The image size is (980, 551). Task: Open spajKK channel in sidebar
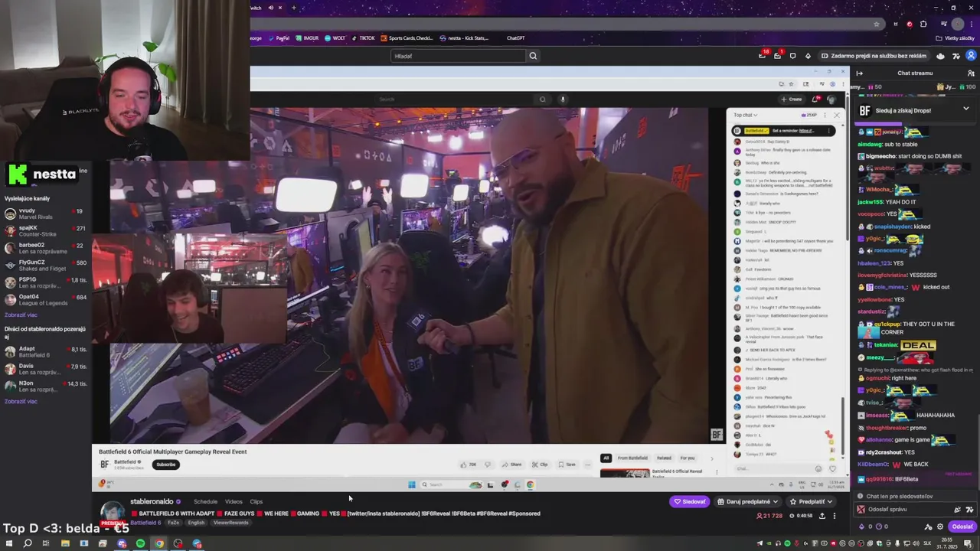click(x=46, y=231)
